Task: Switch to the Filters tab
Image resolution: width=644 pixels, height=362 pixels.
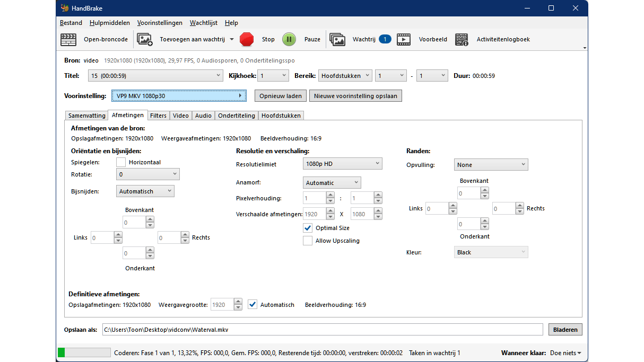Action: [x=158, y=116]
